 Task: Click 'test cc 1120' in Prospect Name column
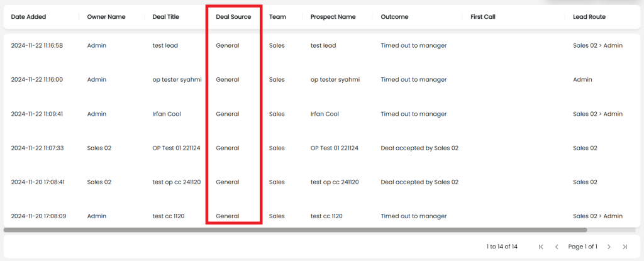click(x=326, y=216)
